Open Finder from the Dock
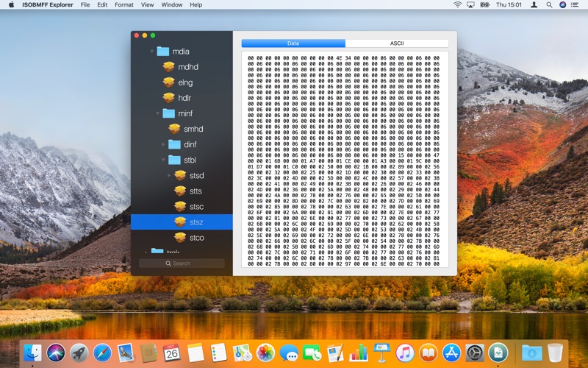 (x=32, y=353)
